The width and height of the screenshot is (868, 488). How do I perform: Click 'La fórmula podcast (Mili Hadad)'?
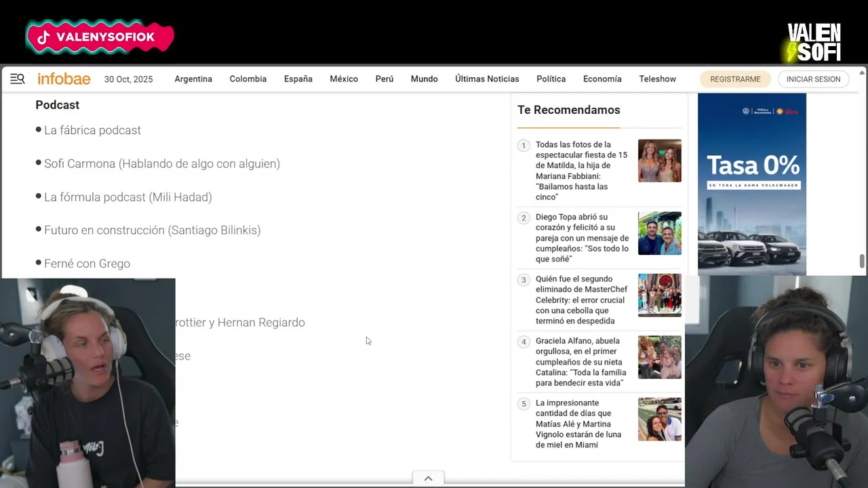pos(128,197)
